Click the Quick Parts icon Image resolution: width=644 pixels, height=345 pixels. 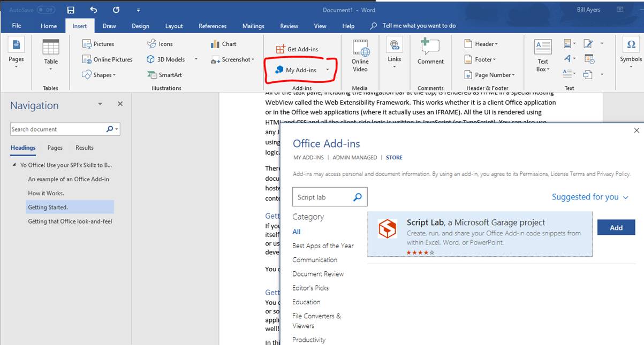[x=570, y=44]
